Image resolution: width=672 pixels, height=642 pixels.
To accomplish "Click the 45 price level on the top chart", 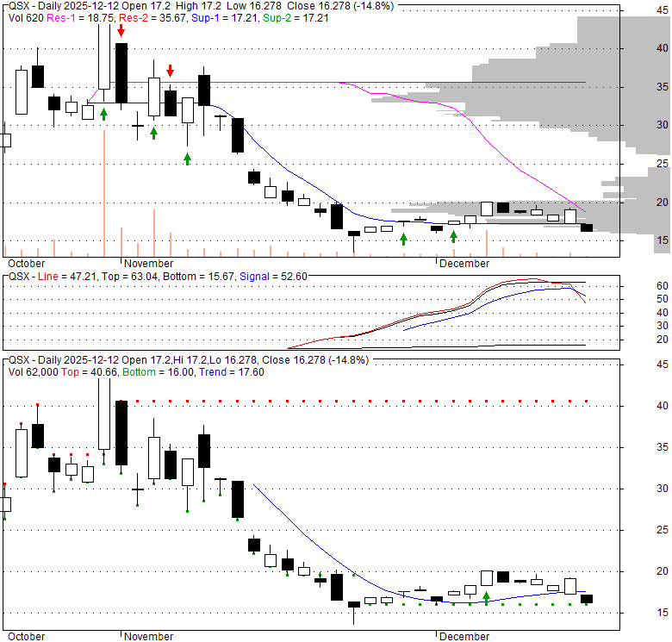I will click(663, 10).
